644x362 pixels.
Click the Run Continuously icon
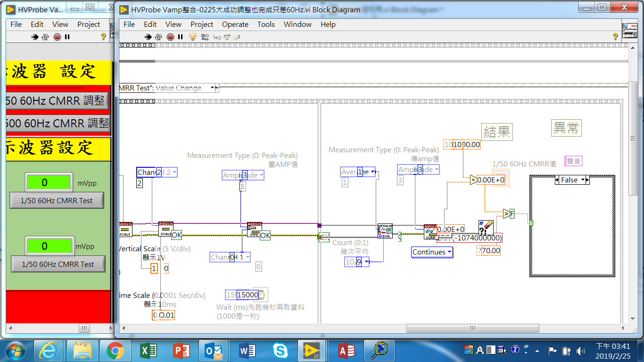[158, 37]
